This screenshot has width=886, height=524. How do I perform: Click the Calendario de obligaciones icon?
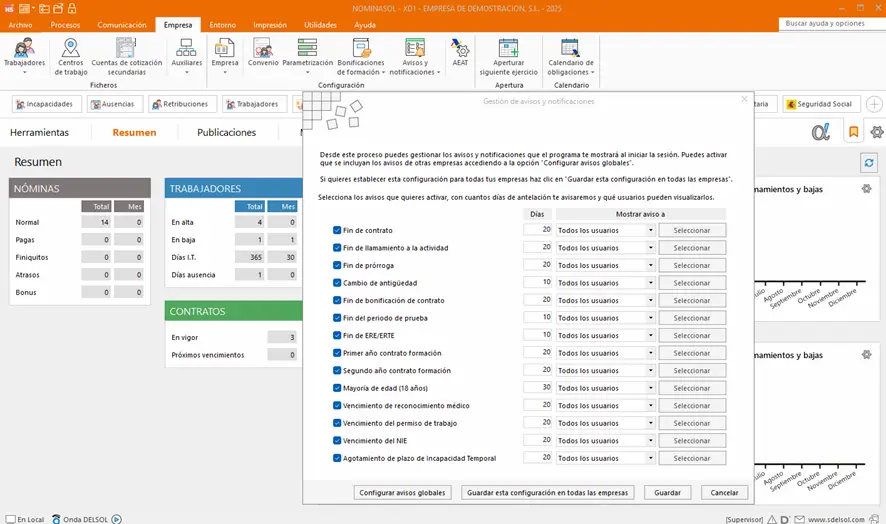tap(570, 52)
